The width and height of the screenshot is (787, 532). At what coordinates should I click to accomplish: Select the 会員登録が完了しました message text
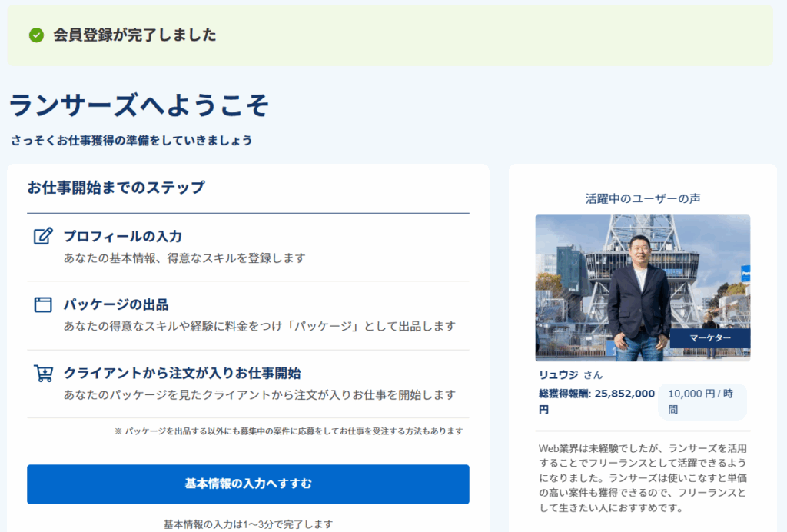tap(135, 35)
